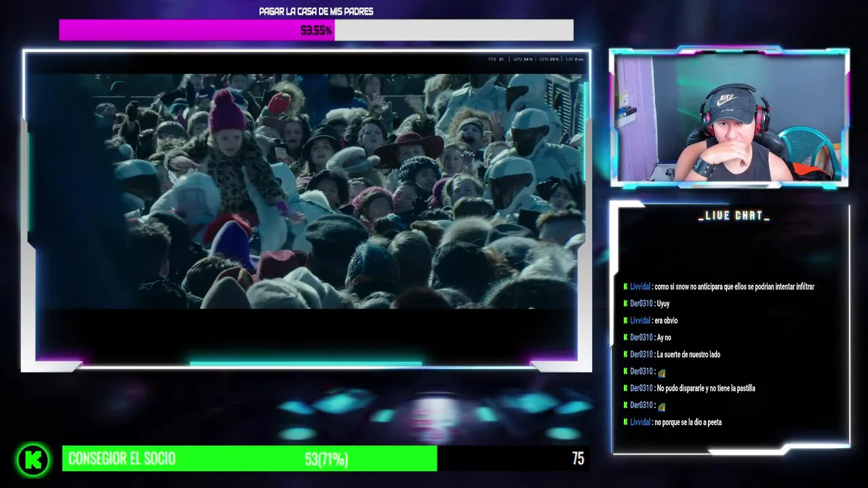Click the green Kick logo icon

[33, 460]
